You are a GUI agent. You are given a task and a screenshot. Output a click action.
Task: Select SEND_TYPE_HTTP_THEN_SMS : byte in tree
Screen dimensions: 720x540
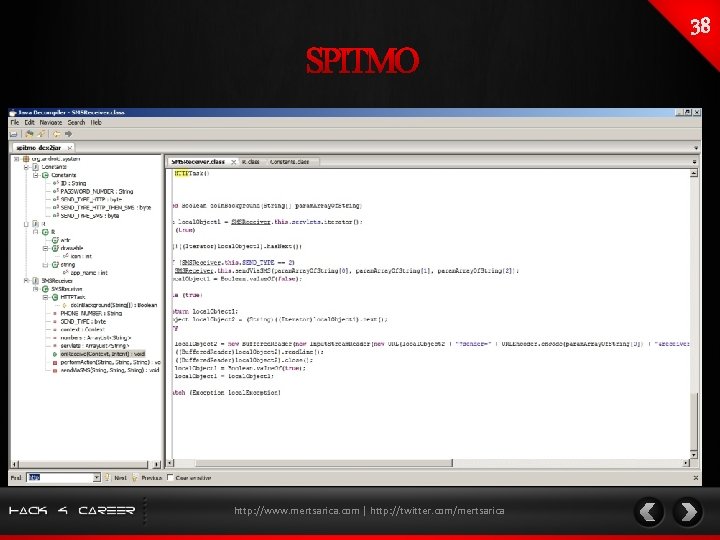(x=106, y=208)
